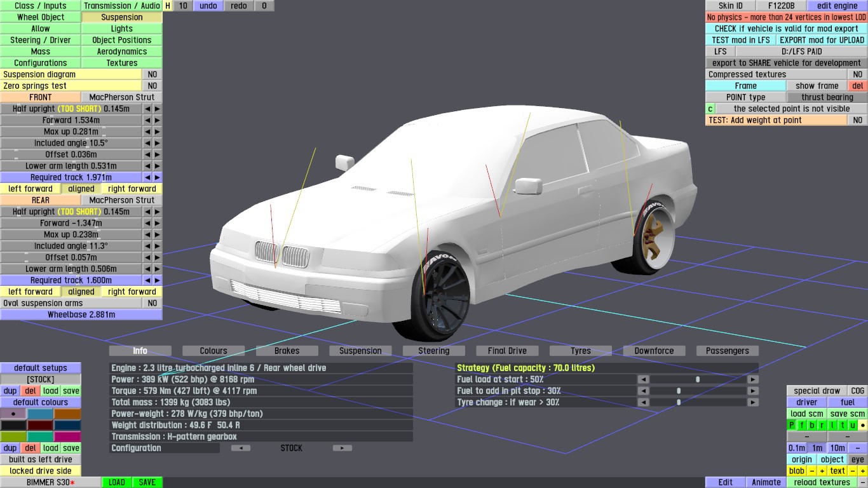Switch to the b back view
The width and height of the screenshot is (868, 488).
812,425
